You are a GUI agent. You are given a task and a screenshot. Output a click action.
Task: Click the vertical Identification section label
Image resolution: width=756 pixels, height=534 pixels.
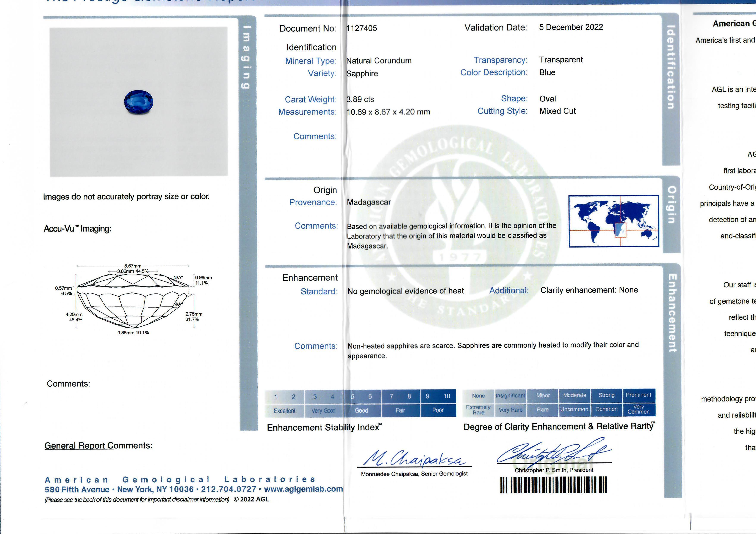coord(671,67)
